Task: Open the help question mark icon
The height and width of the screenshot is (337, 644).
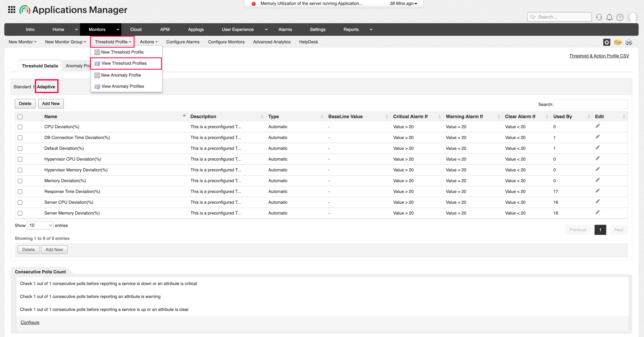Action: [x=620, y=17]
